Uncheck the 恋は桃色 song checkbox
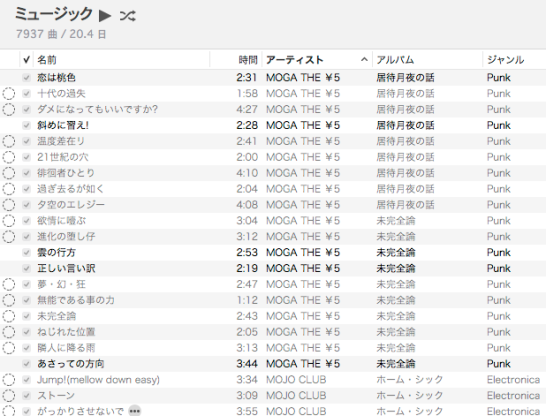The width and height of the screenshot is (546, 416). tap(26, 78)
